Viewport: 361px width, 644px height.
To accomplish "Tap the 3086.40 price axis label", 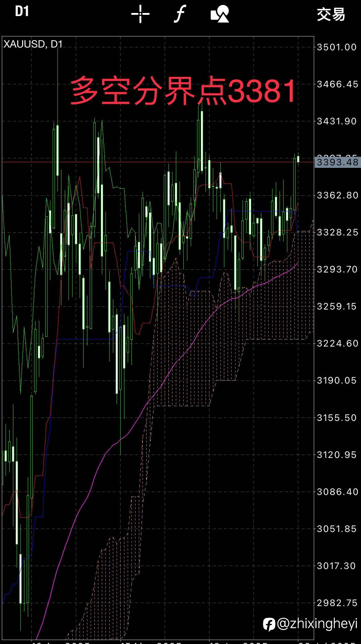I will [338, 492].
